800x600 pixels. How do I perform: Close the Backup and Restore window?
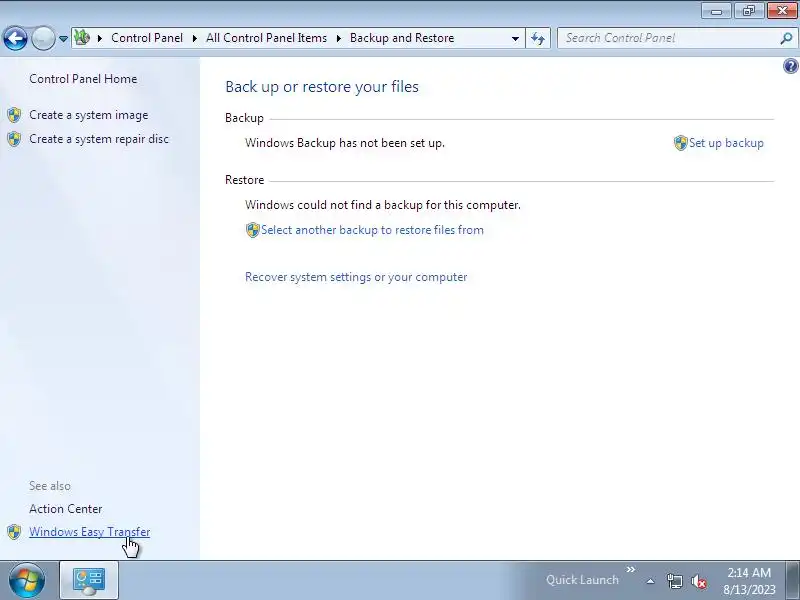[782, 11]
